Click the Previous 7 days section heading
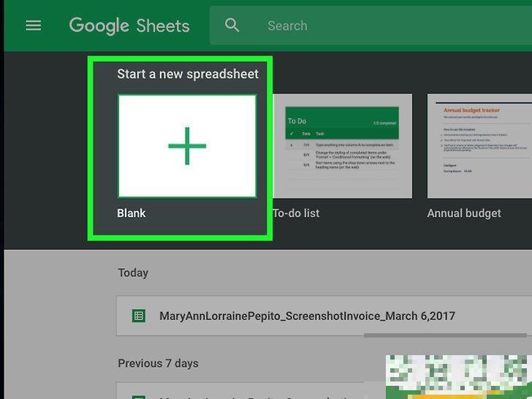The width and height of the screenshot is (532, 399). [159, 363]
